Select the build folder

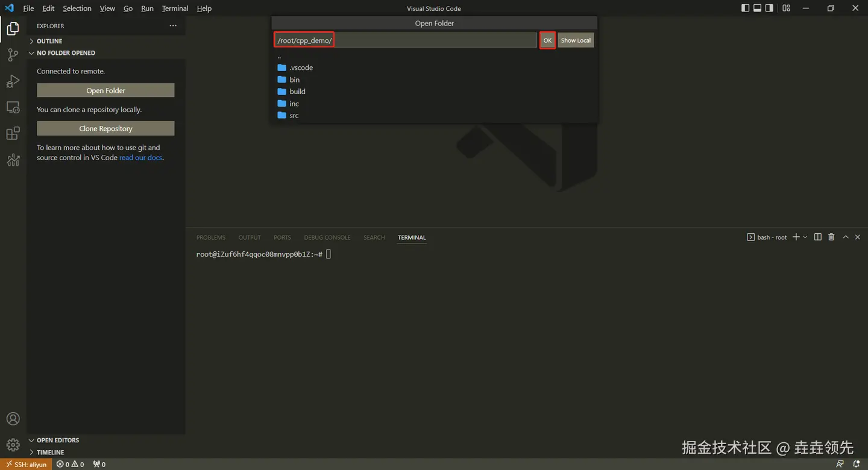[435, 92]
